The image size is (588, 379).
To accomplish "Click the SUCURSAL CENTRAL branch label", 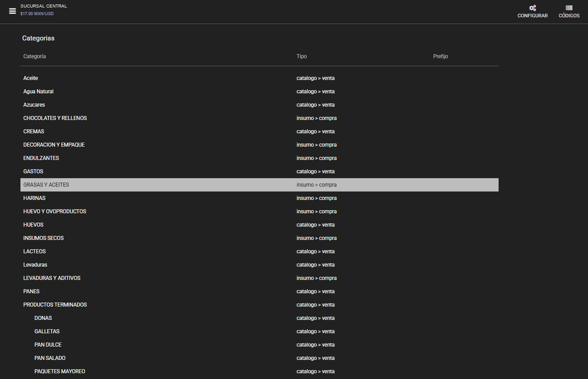I will (x=44, y=6).
